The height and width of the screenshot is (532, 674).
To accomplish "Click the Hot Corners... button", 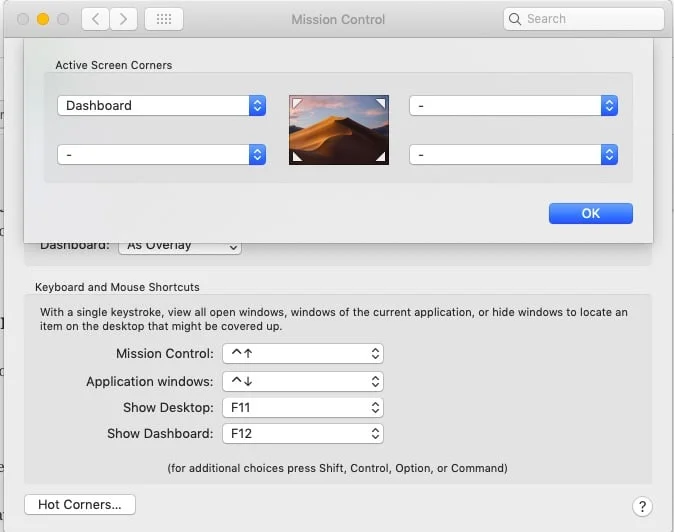I will 80,504.
